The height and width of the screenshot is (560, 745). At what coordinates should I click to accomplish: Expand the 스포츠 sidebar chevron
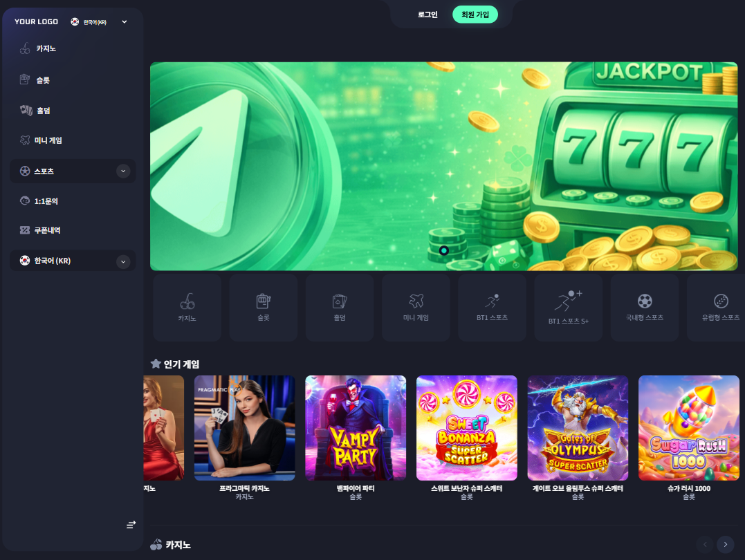(x=123, y=171)
